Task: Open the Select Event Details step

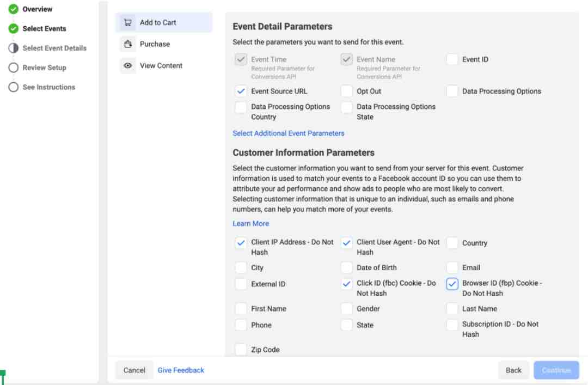Action: [54, 48]
